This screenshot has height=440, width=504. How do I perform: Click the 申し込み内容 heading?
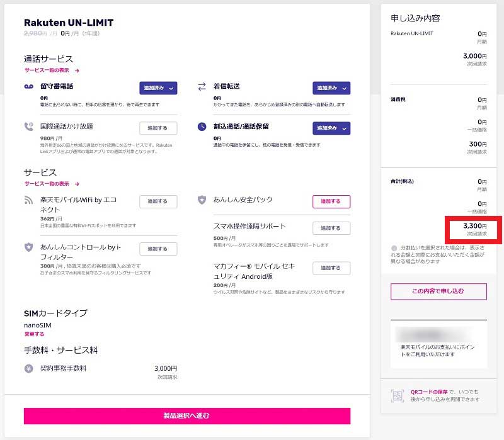pyautogui.click(x=415, y=18)
